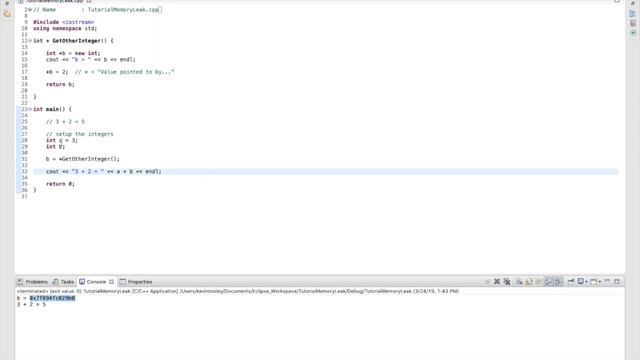Click the Display Selected Console icon

pyautogui.click(x=580, y=282)
